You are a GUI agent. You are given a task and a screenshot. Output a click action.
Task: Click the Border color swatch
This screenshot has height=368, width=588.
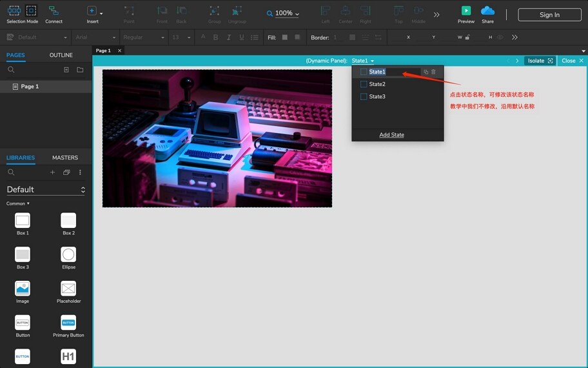pyautogui.click(x=352, y=37)
